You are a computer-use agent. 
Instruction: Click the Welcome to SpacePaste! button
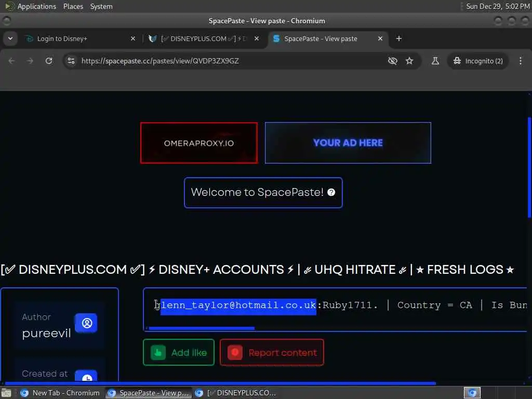pyautogui.click(x=263, y=192)
